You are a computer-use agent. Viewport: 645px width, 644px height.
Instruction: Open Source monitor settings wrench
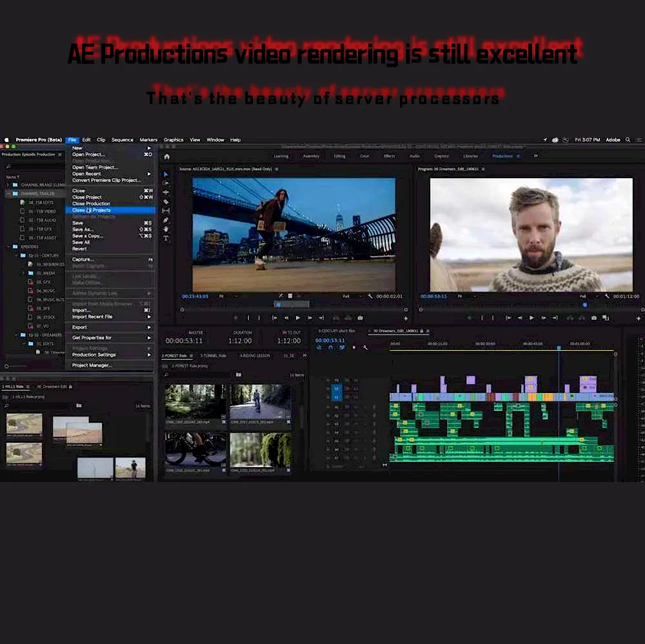coord(370,296)
